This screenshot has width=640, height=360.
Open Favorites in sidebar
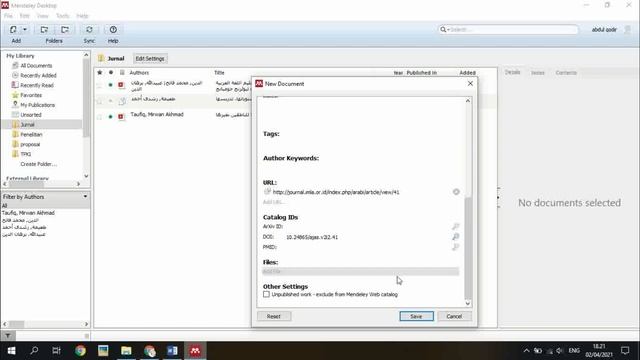pos(31,95)
